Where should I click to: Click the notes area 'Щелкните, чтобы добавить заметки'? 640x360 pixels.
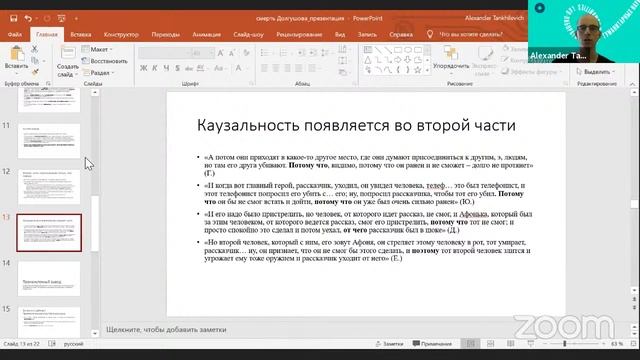166,329
